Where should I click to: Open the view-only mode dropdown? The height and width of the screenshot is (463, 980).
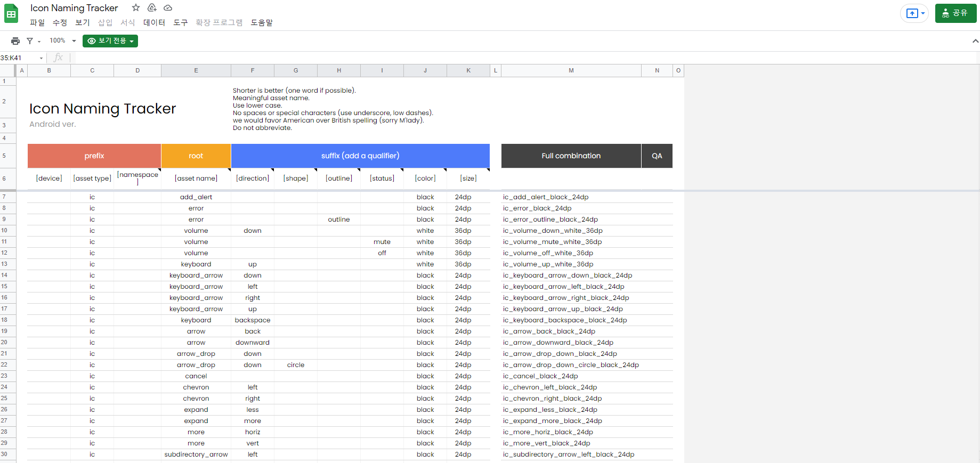(110, 41)
